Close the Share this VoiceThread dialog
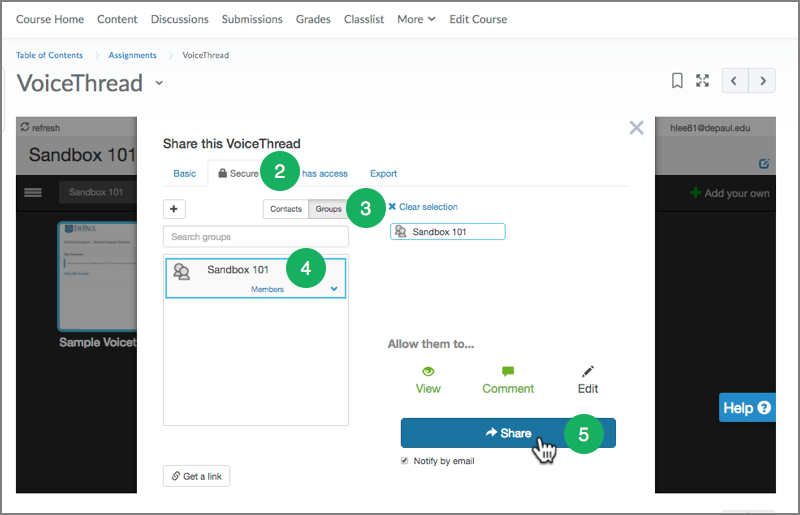 pyautogui.click(x=636, y=128)
